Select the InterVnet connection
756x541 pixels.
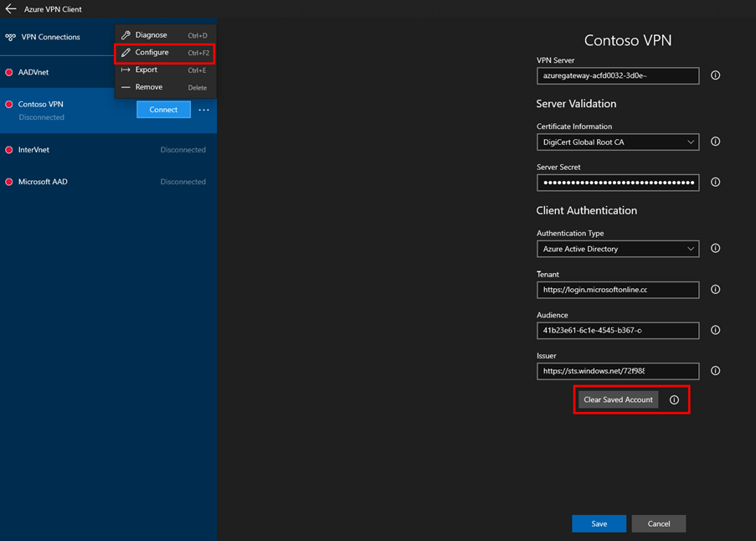point(109,150)
